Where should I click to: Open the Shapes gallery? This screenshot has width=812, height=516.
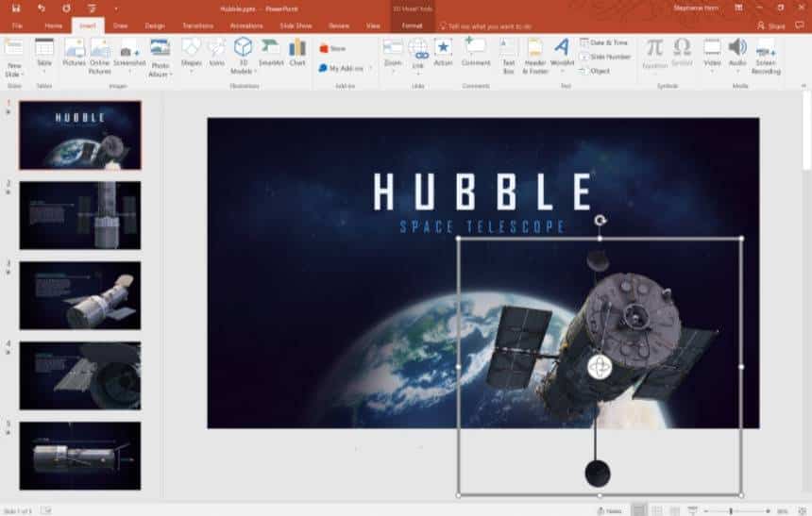pyautogui.click(x=191, y=56)
